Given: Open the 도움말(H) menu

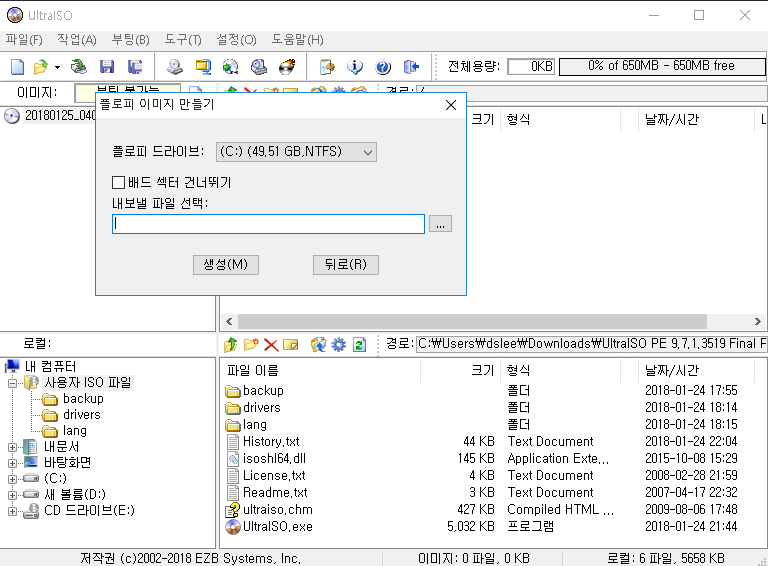Looking at the screenshot, I should (297, 40).
